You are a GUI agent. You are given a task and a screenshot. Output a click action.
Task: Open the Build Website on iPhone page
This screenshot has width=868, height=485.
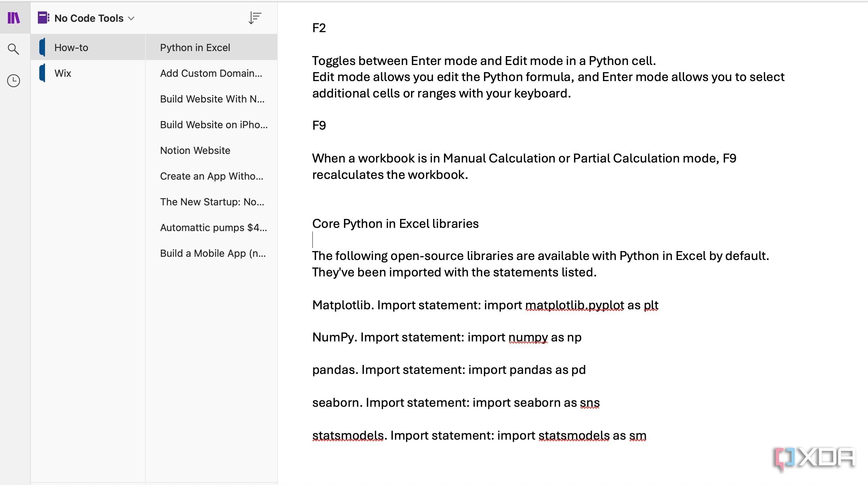[213, 125]
